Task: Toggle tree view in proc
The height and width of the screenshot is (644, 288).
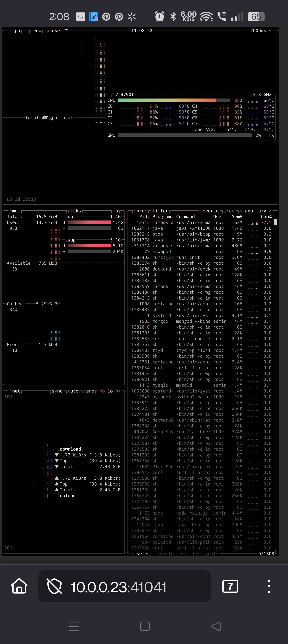Action: [229, 211]
